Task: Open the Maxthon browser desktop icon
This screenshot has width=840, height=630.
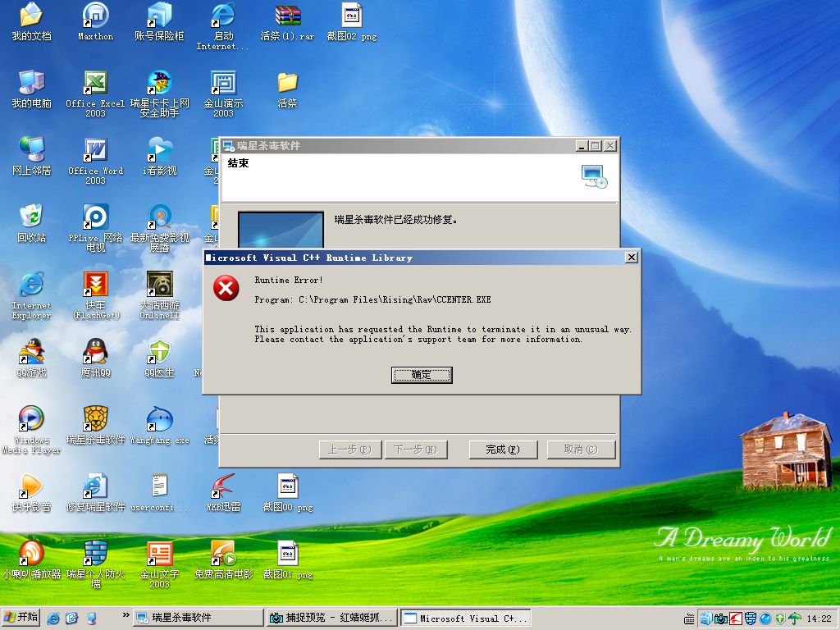Action: point(95,22)
